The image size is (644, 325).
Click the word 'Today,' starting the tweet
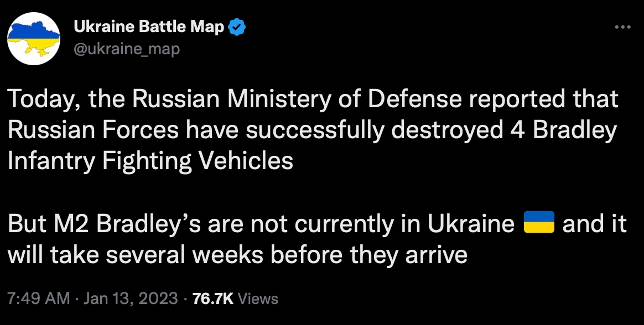click(x=40, y=100)
